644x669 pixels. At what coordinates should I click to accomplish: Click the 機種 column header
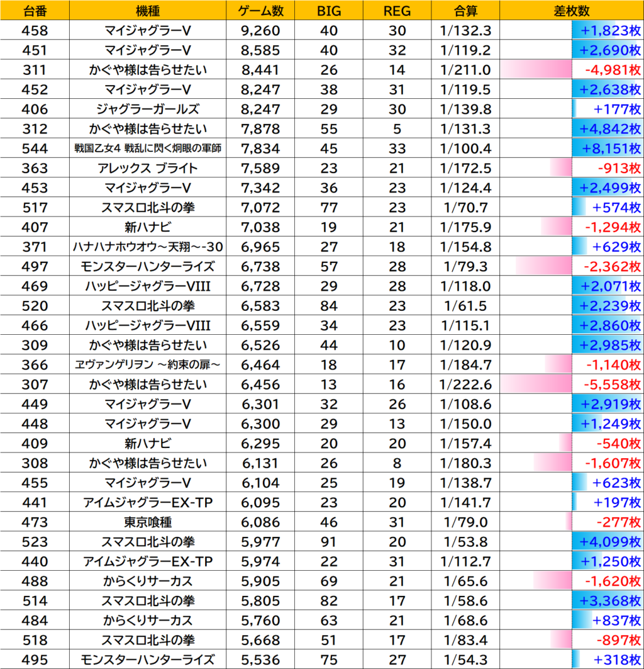coord(148,10)
